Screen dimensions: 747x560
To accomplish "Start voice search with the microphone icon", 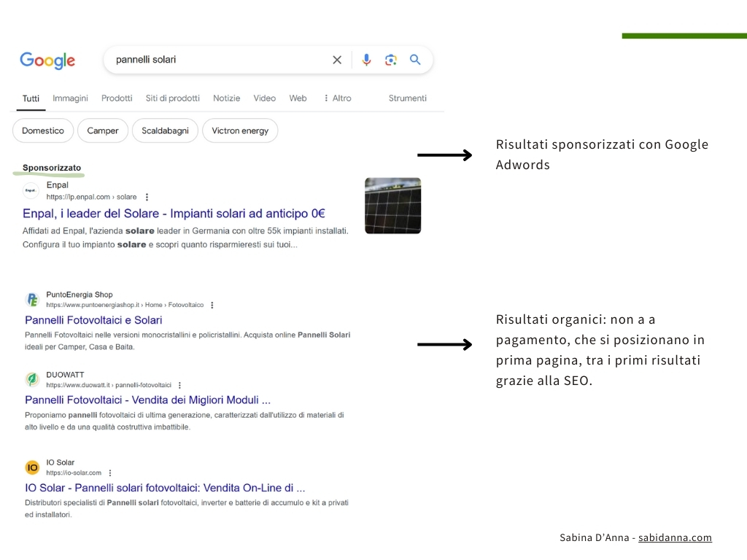I will point(366,60).
